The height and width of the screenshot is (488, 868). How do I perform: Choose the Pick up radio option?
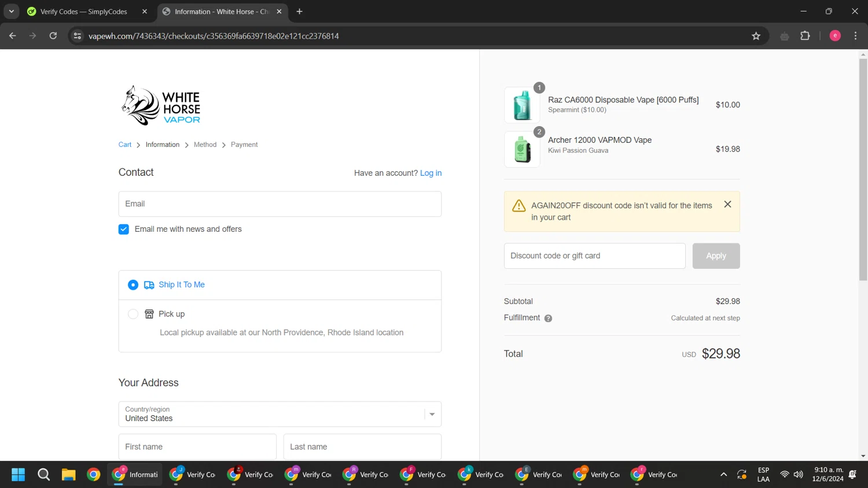pyautogui.click(x=133, y=314)
